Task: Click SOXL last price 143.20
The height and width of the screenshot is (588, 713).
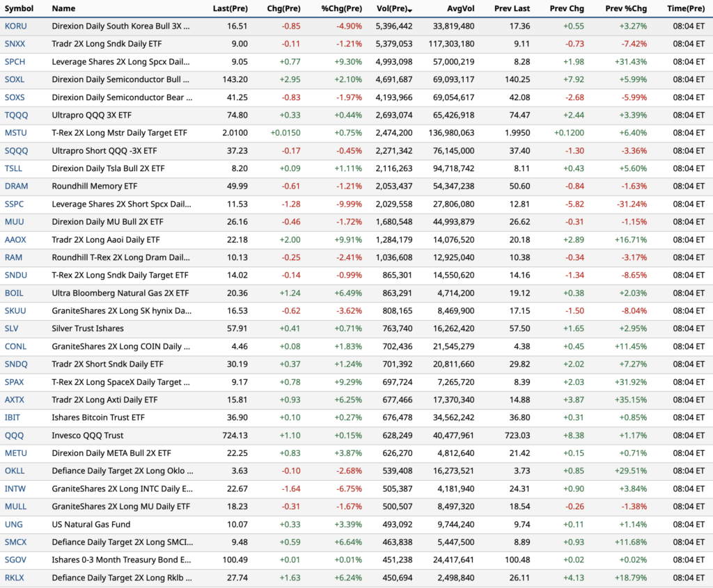Action: coord(235,79)
